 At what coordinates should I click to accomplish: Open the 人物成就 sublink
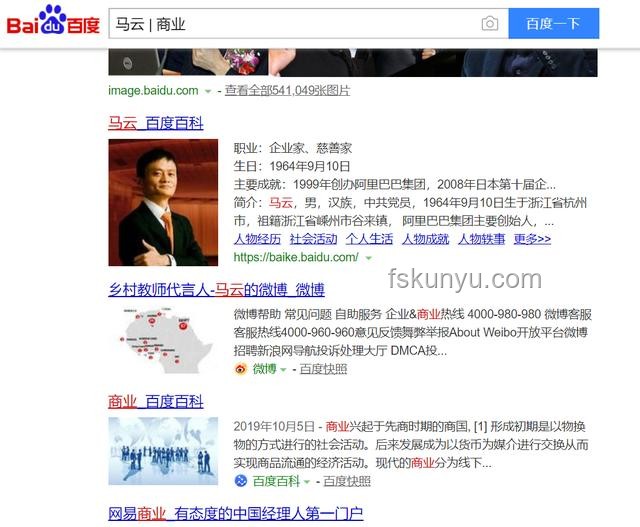coord(425,239)
